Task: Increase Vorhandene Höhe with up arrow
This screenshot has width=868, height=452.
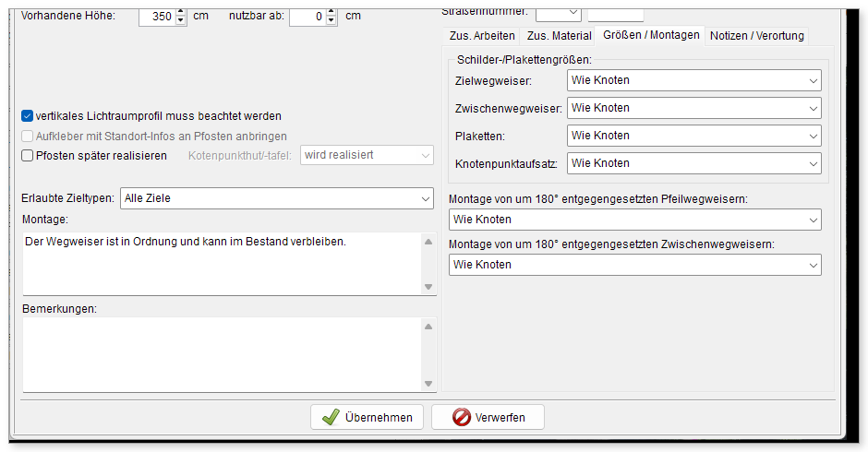Action: click(180, 12)
